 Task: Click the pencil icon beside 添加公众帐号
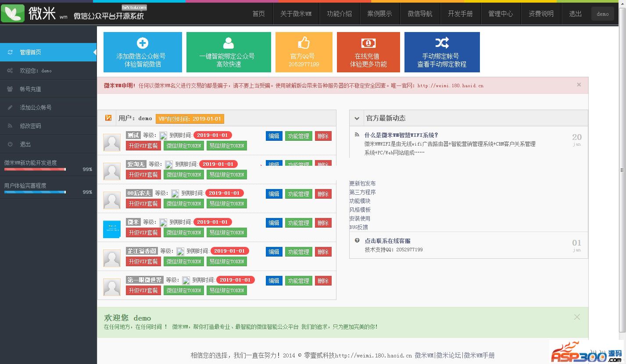tap(10, 107)
